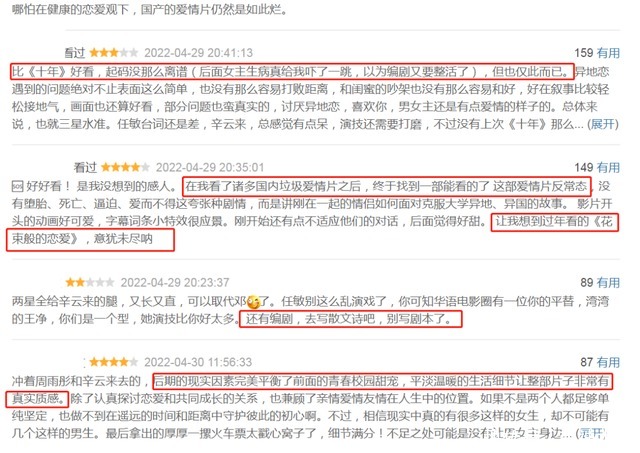Screen dimensions: 640x453
Task: Click the red-boxed text 还有编剧，去写散文诗吧
Action: [x=310, y=319]
